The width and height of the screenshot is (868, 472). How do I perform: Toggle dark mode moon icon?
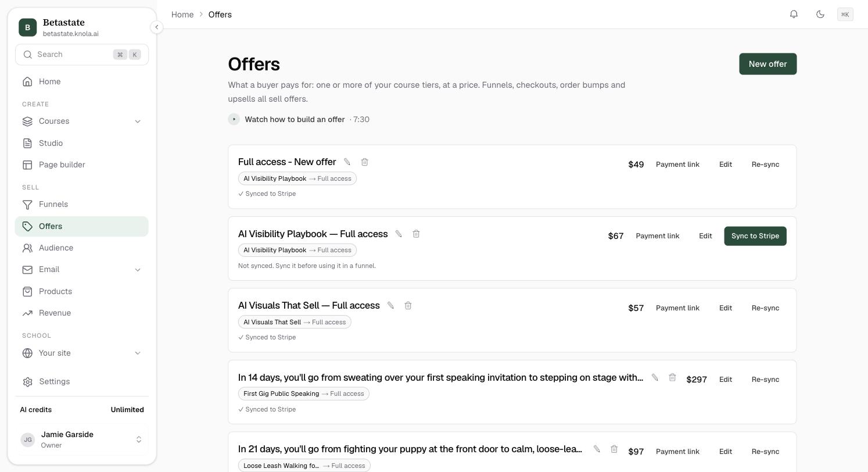820,15
